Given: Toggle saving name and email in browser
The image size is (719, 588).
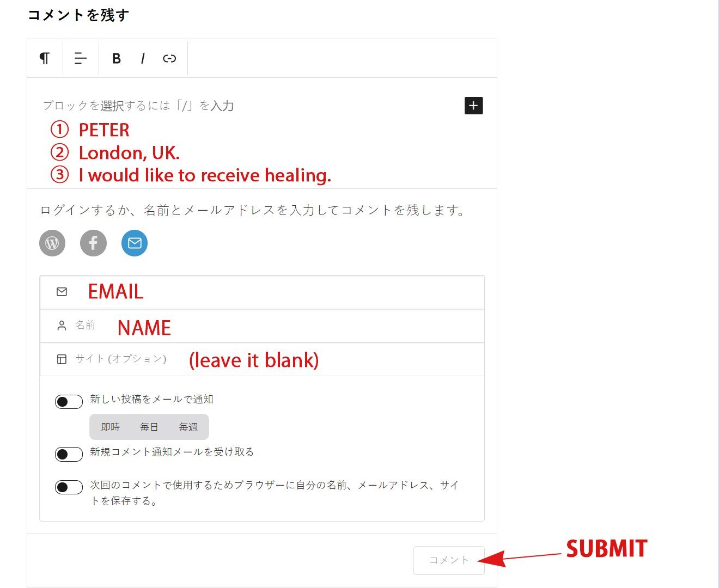Looking at the screenshot, I should [69, 487].
